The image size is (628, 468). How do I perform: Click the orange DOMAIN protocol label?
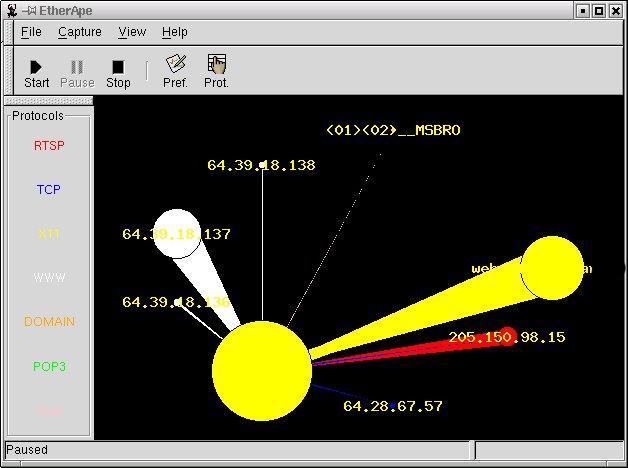click(49, 322)
